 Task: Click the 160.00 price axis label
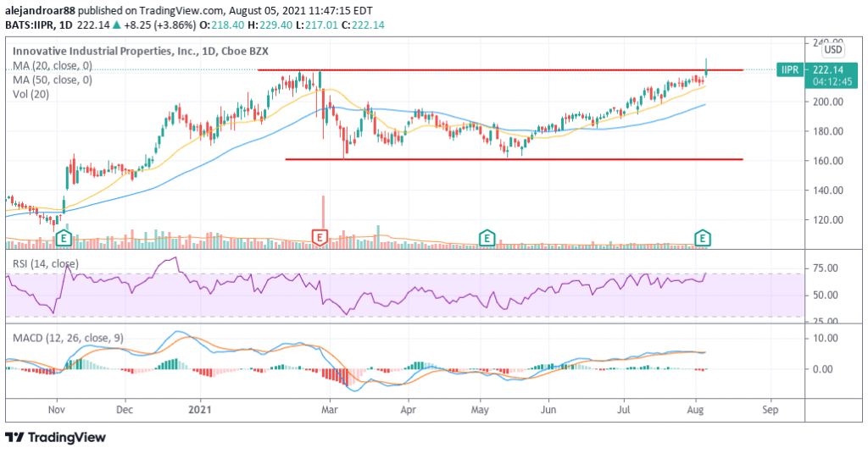(x=828, y=161)
